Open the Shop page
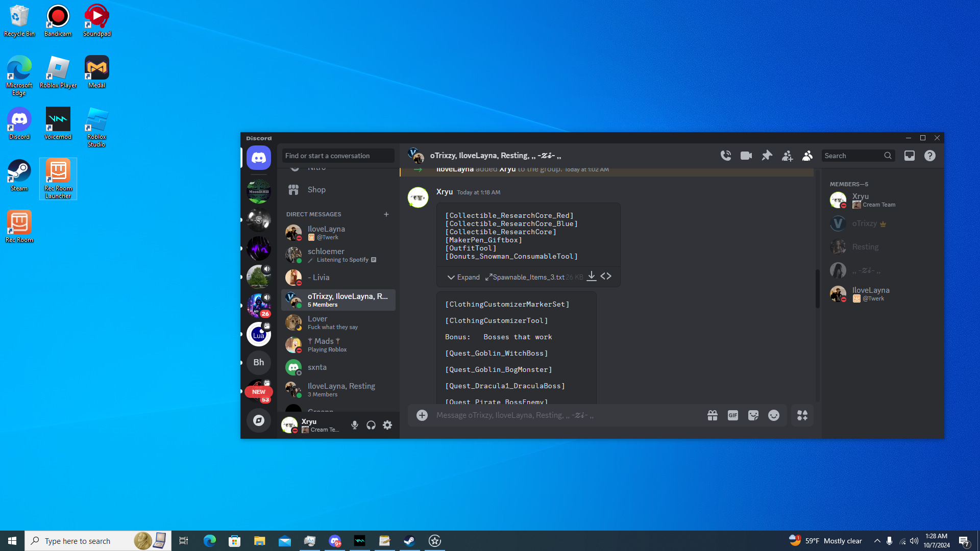The image size is (980, 551). click(316, 190)
